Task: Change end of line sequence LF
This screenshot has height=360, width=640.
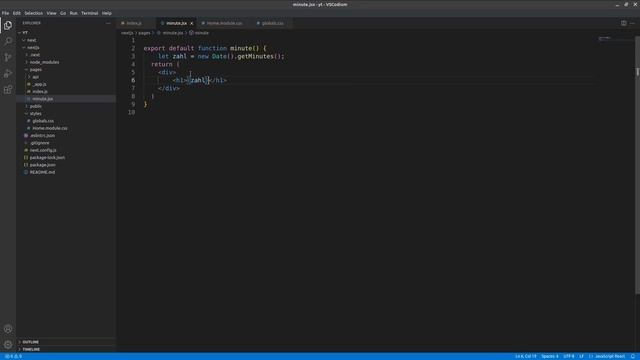Action: click(x=581, y=356)
